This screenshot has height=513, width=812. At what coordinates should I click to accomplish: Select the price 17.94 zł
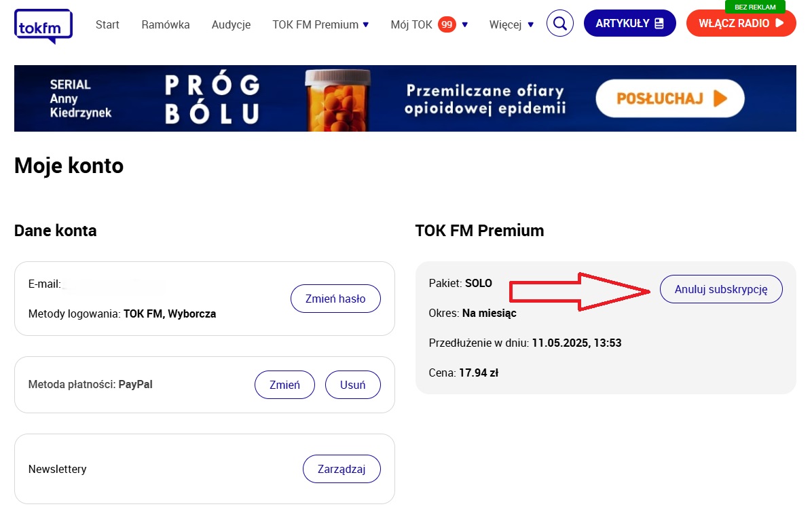[x=479, y=373]
